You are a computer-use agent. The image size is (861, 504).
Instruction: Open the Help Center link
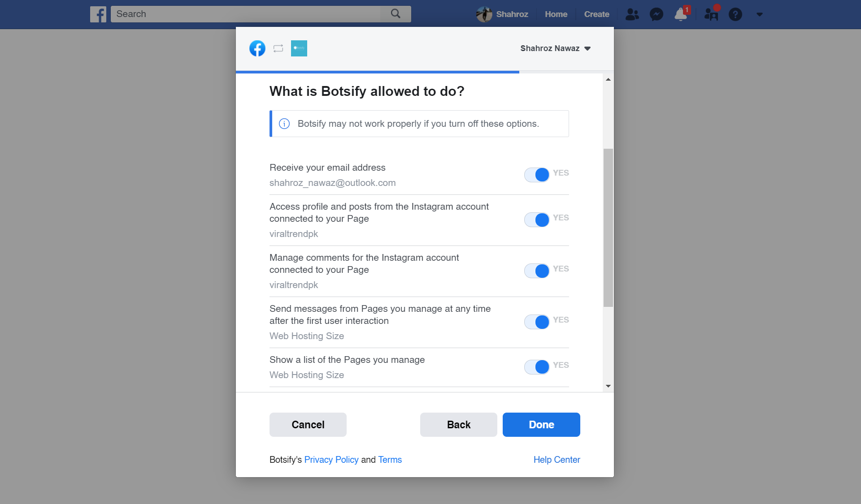click(557, 460)
